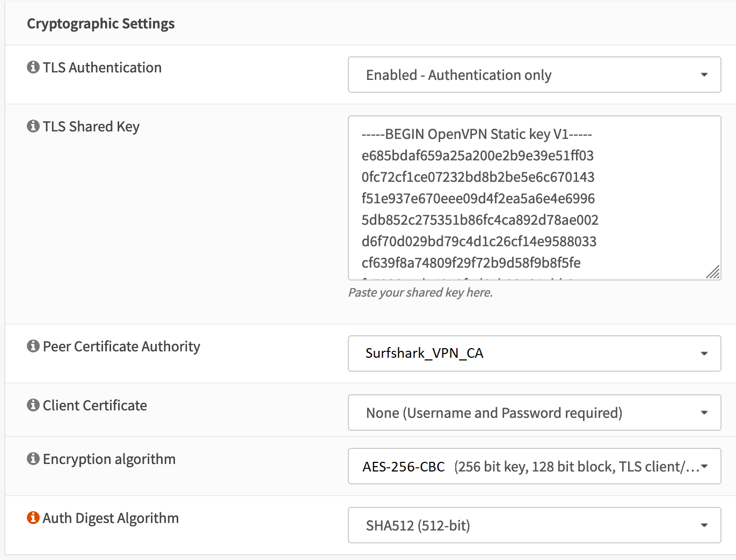
Task: Click the Peer Certificate Authority label text
Action: [x=121, y=347]
